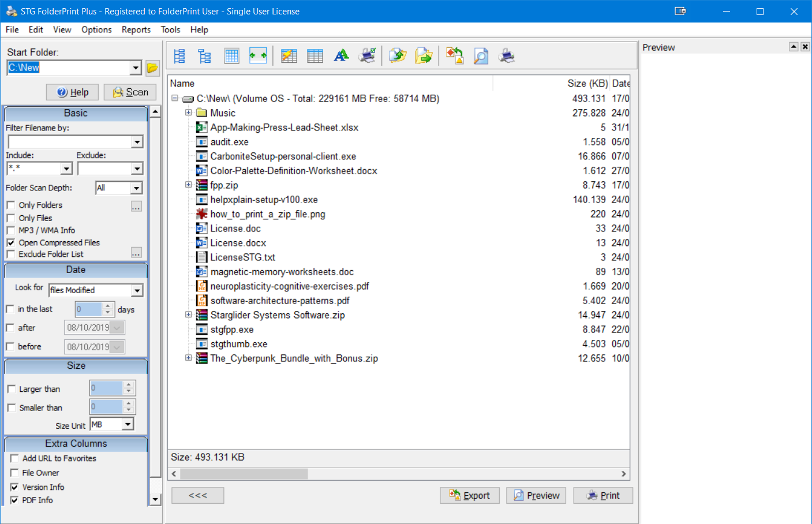The height and width of the screenshot is (524, 812).
Task: Open the Filter Filename by dropdown
Action: coord(137,142)
